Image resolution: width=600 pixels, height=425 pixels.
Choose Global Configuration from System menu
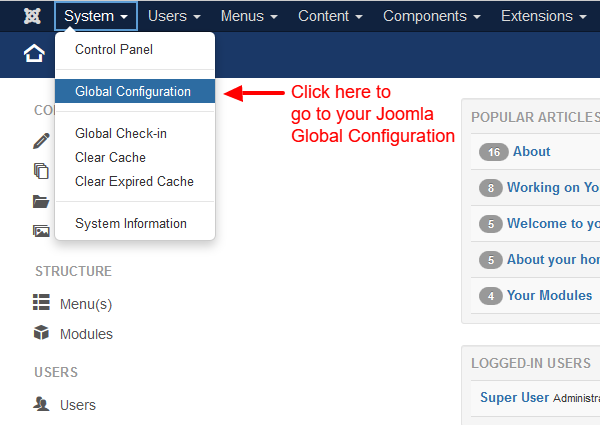click(135, 91)
